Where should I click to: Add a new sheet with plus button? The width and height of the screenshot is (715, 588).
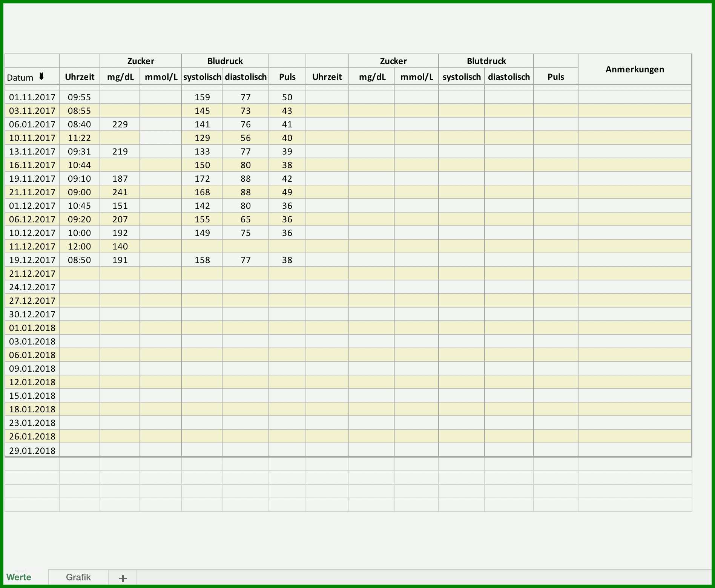point(123,578)
